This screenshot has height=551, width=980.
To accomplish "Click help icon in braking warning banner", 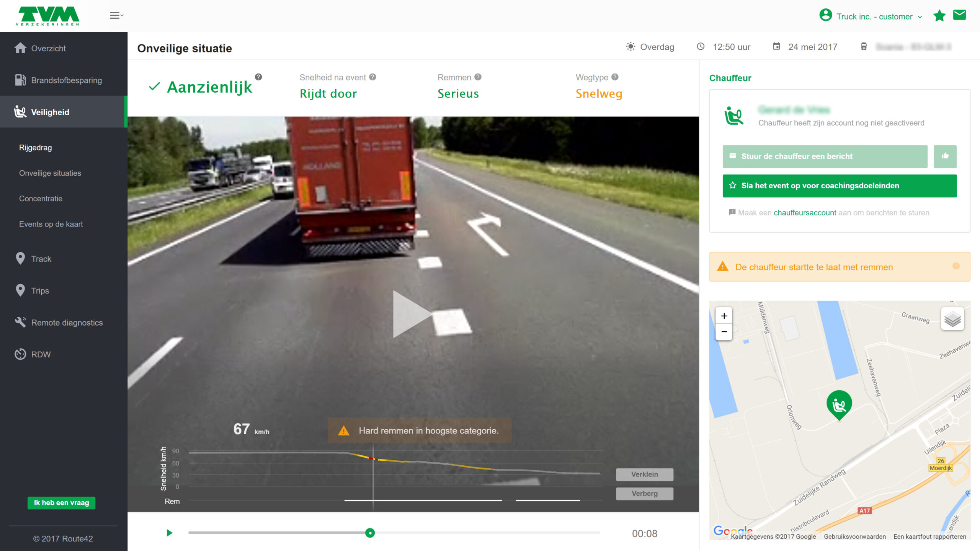I will 956,266.
